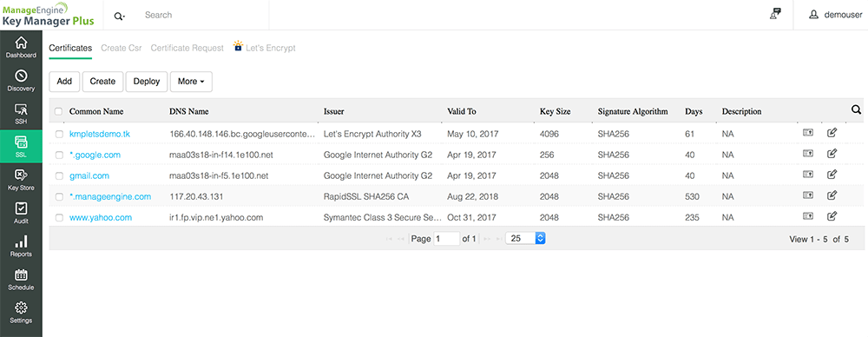Viewport: 868px width, 337px height.
Task: Go to first page pagination arrow
Action: click(x=389, y=239)
